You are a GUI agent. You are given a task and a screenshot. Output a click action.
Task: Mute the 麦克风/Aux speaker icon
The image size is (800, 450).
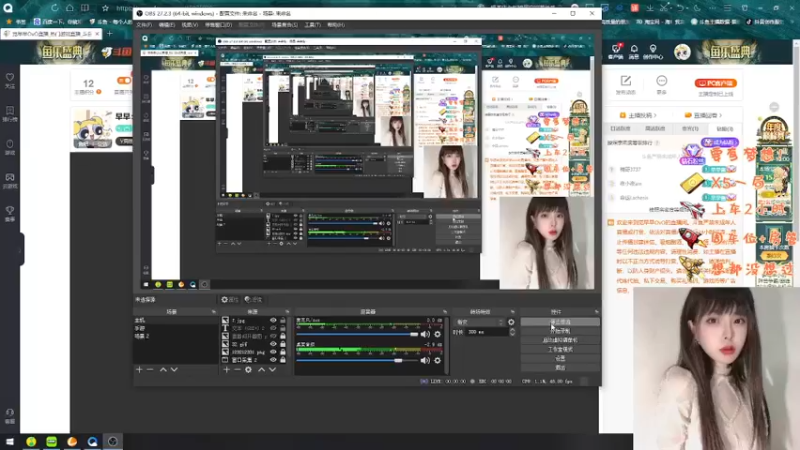(425, 334)
